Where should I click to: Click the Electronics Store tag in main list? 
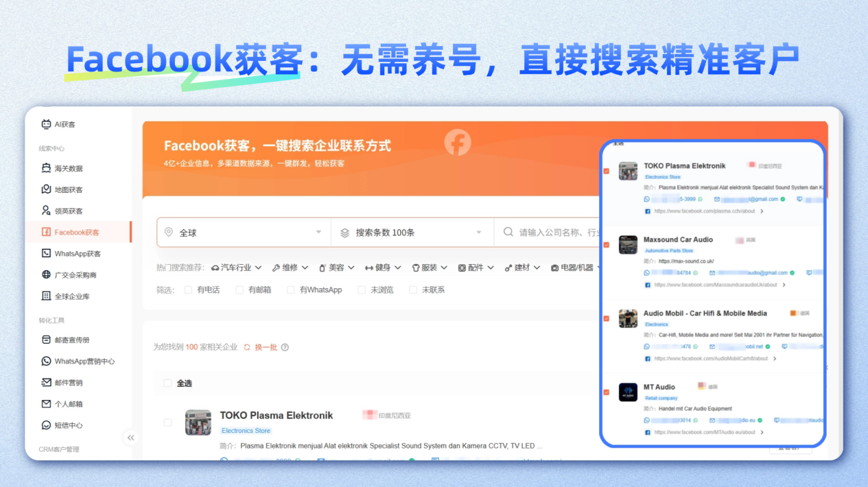click(x=246, y=431)
